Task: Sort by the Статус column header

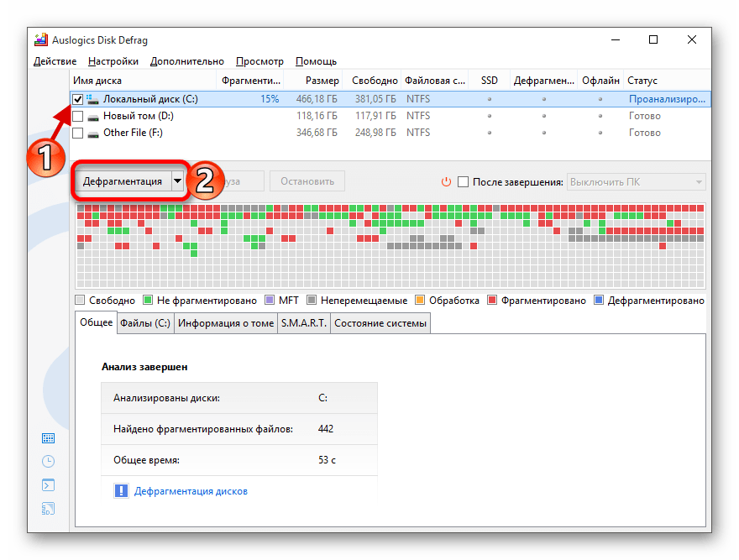Action: [667, 81]
